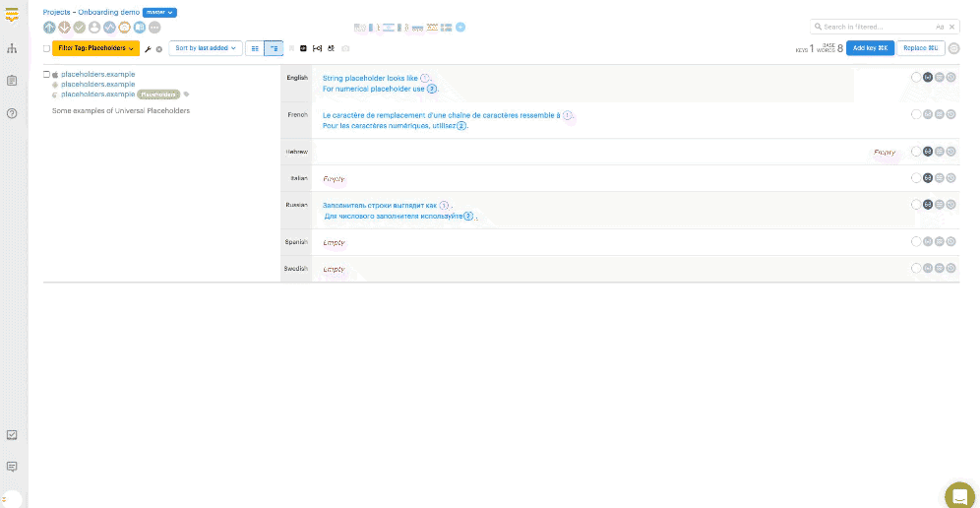The image size is (980, 508).
Task: Open the hierarchy icon in left sidebar
Action: (x=11, y=49)
